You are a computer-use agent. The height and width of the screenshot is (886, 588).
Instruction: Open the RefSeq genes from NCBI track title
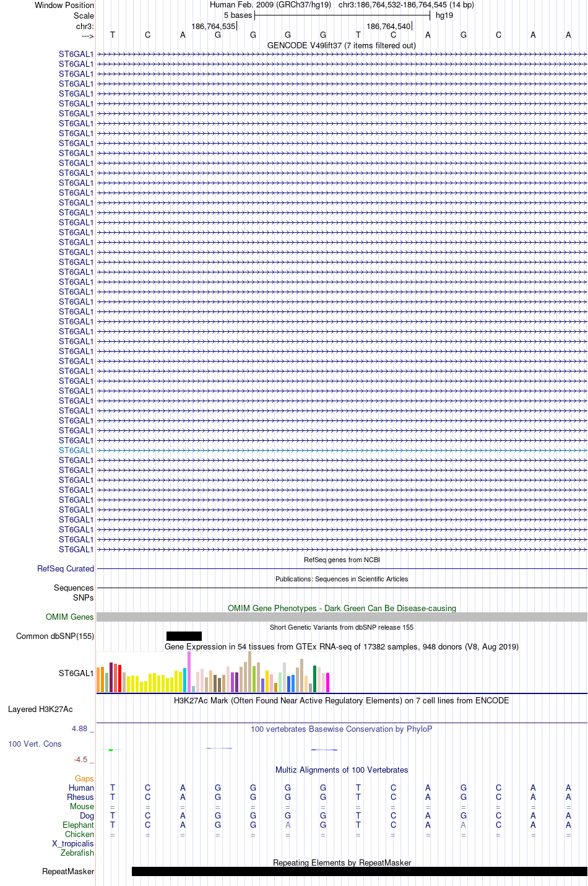coord(342,560)
